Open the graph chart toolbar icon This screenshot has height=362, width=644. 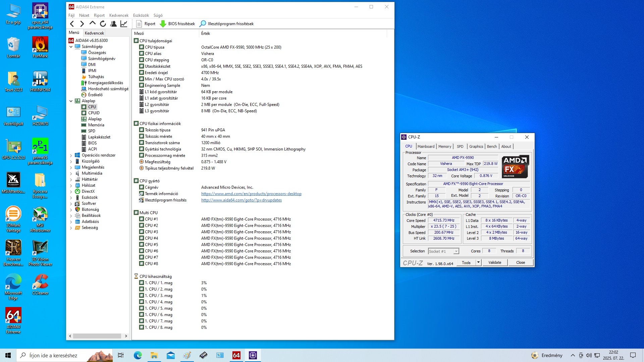point(124,24)
